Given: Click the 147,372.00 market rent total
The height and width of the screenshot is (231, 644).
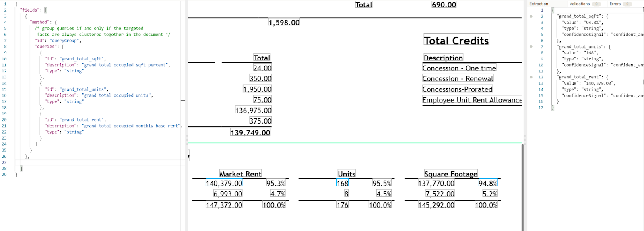Looking at the screenshot, I should (x=224, y=205).
